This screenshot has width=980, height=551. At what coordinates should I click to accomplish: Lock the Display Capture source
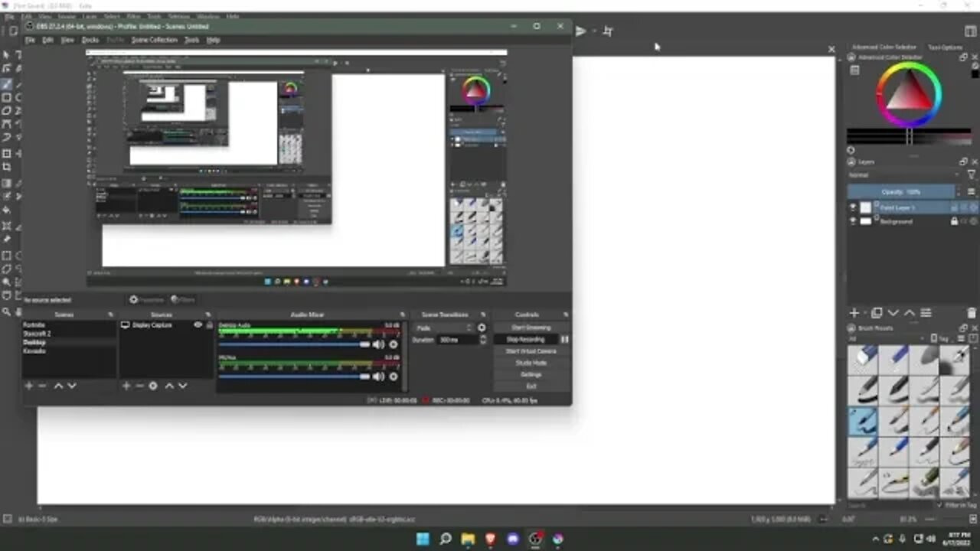coord(209,325)
